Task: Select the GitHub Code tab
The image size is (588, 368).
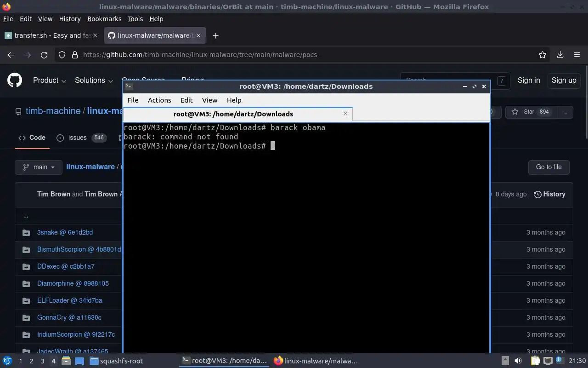Action: tap(32, 138)
